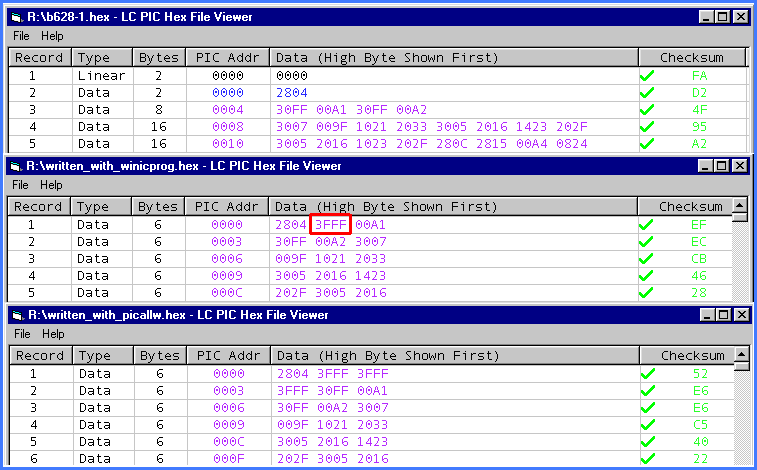Select data '009F 1021 2033' in winicprog window
This screenshot has height=470, width=757.
(x=331, y=259)
